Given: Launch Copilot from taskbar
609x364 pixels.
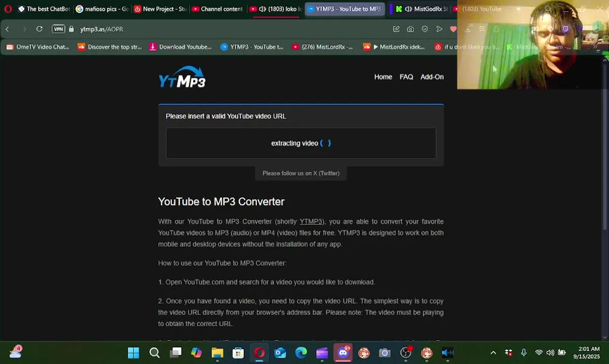Looking at the screenshot, I should [x=196, y=353].
